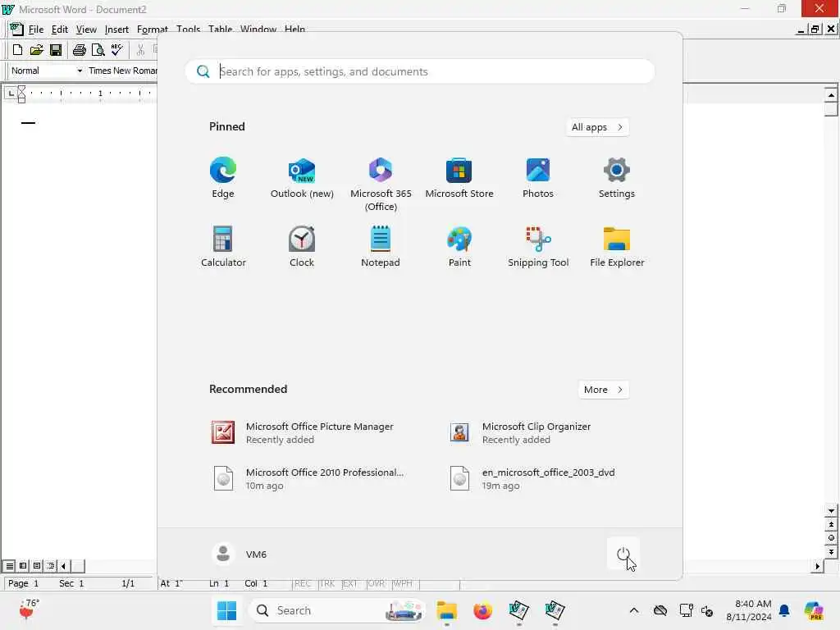Click vertical scrollbar down arrow in Word
The image size is (840, 630).
[x=831, y=510]
